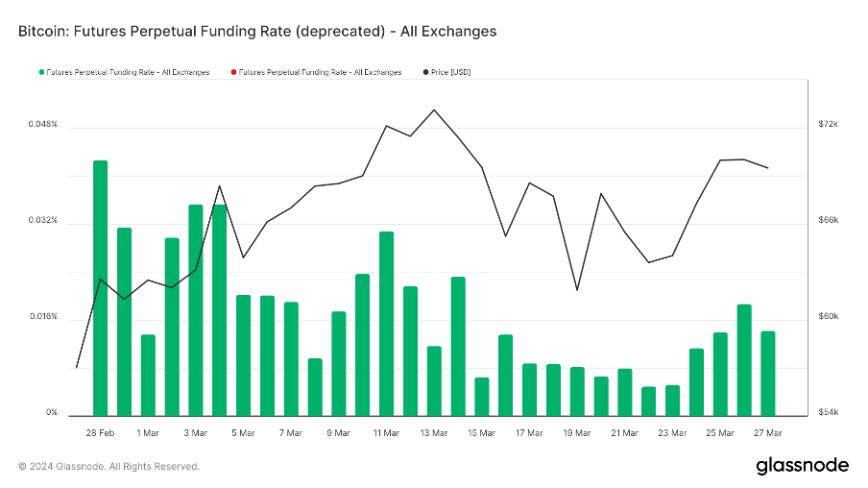Click the chart title text

[257, 31]
